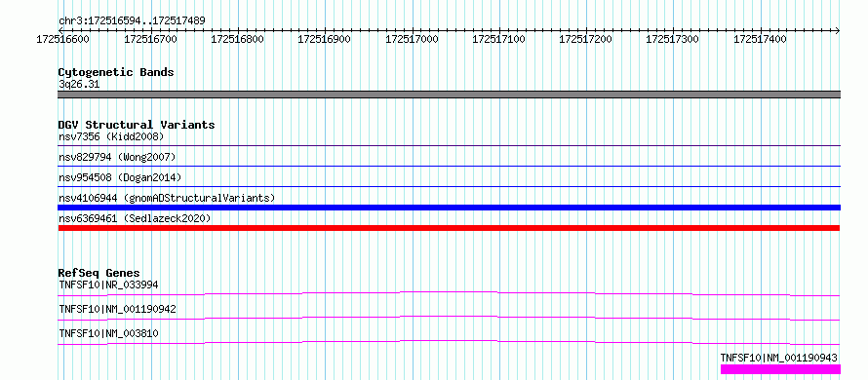Click the 3q26.31 band label
Viewport: 868px width, 380px height.
click(x=79, y=85)
